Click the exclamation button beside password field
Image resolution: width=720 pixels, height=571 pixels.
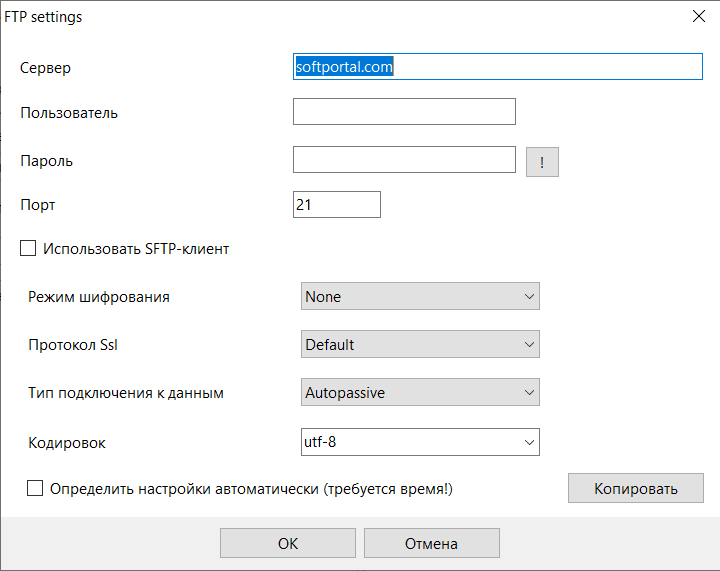(x=542, y=162)
